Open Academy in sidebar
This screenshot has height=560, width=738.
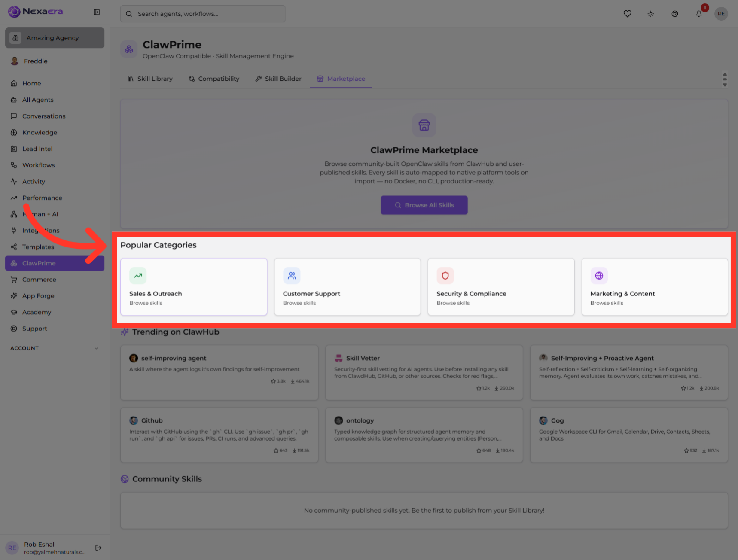coord(55,312)
